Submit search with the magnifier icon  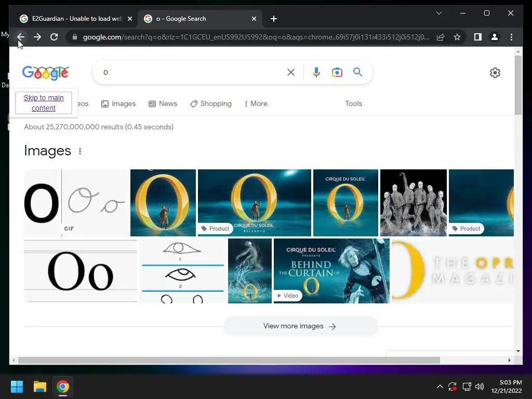coord(357,72)
